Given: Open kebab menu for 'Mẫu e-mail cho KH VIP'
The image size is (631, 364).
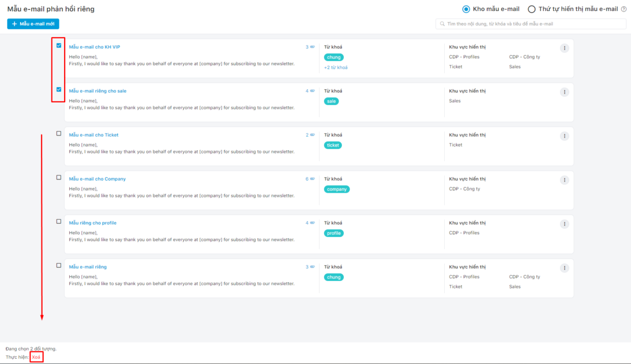Looking at the screenshot, I should click(564, 47).
